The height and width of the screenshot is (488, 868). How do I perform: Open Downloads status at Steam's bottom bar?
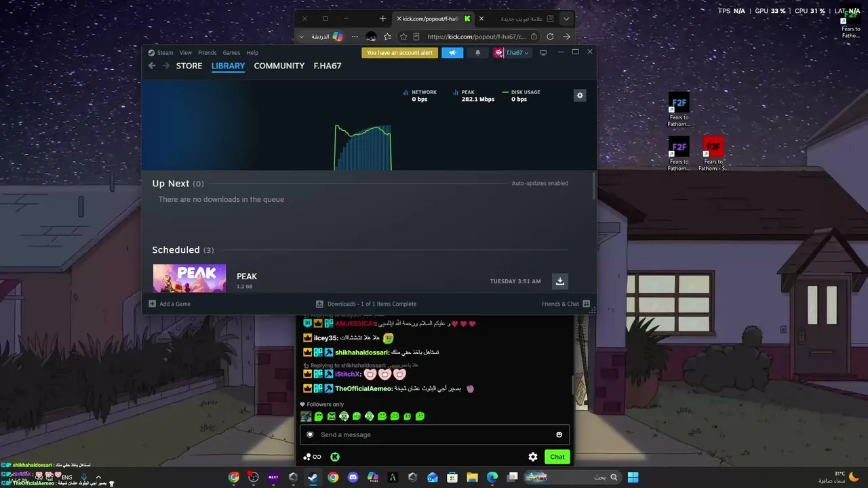366,304
